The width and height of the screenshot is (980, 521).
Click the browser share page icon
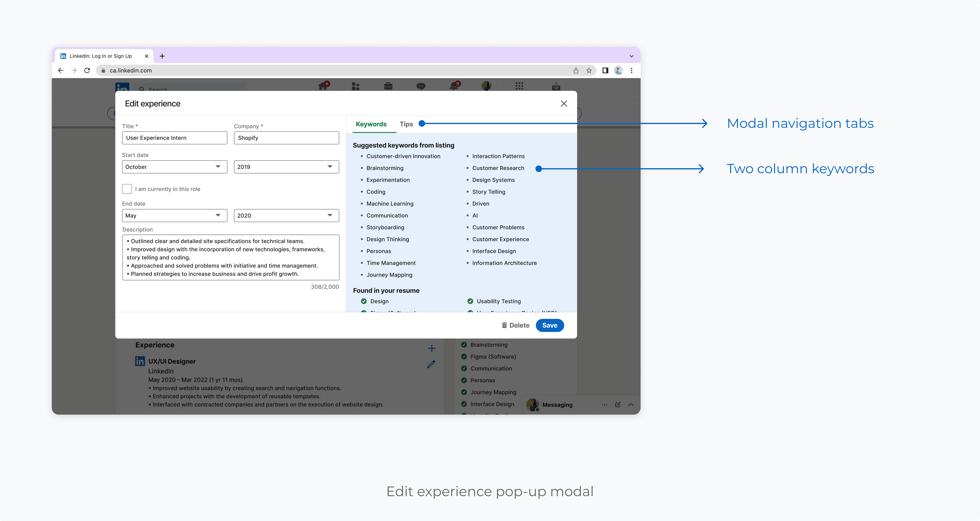[x=576, y=70]
